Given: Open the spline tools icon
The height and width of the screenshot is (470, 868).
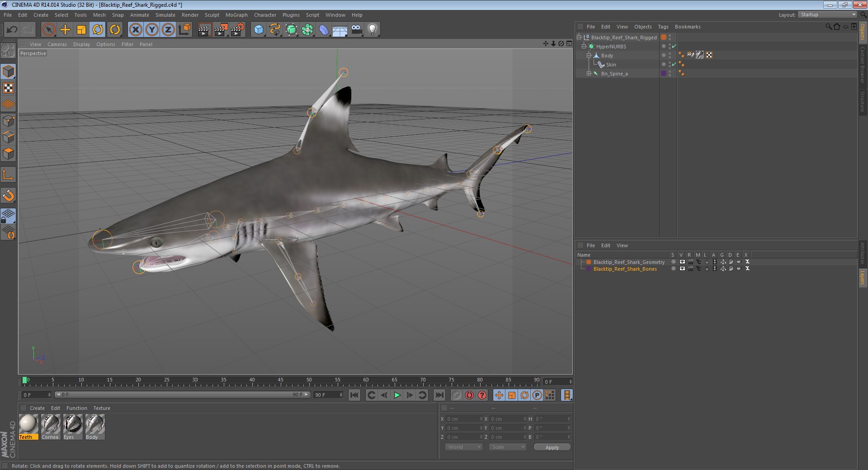Looking at the screenshot, I should [x=275, y=30].
